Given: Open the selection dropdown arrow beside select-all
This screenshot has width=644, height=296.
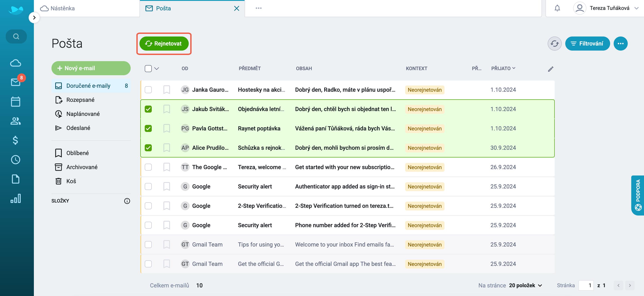Looking at the screenshot, I should [157, 68].
